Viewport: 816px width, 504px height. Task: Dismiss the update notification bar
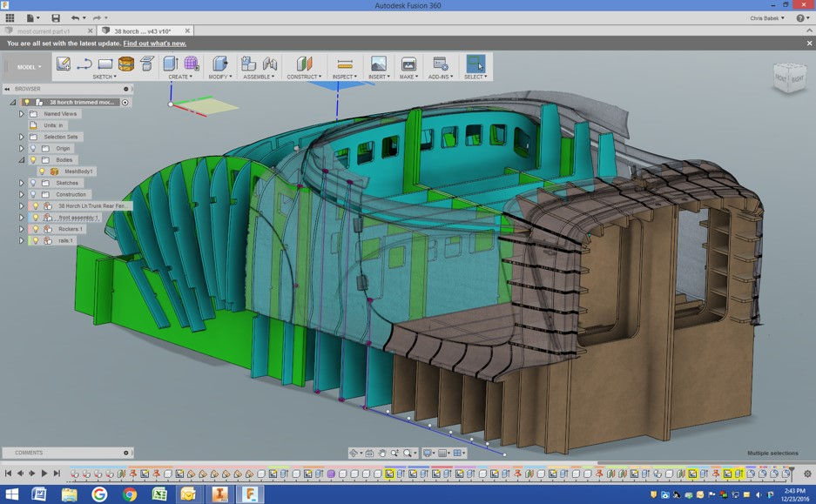click(809, 44)
